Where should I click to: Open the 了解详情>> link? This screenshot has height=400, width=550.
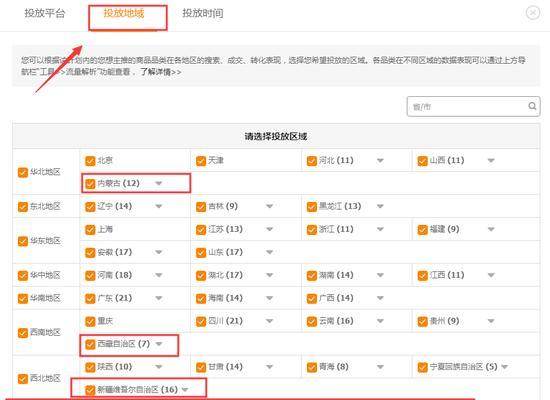(161, 72)
